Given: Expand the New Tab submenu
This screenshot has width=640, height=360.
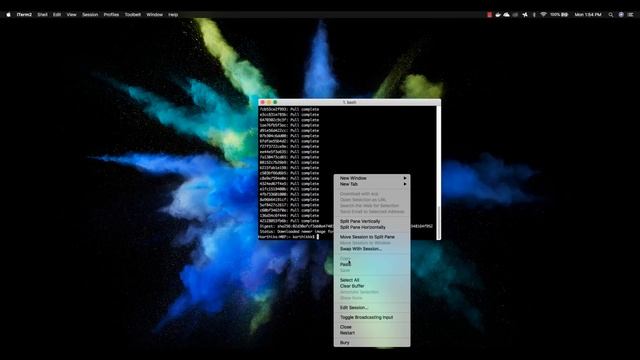Looking at the screenshot, I should tap(372, 184).
